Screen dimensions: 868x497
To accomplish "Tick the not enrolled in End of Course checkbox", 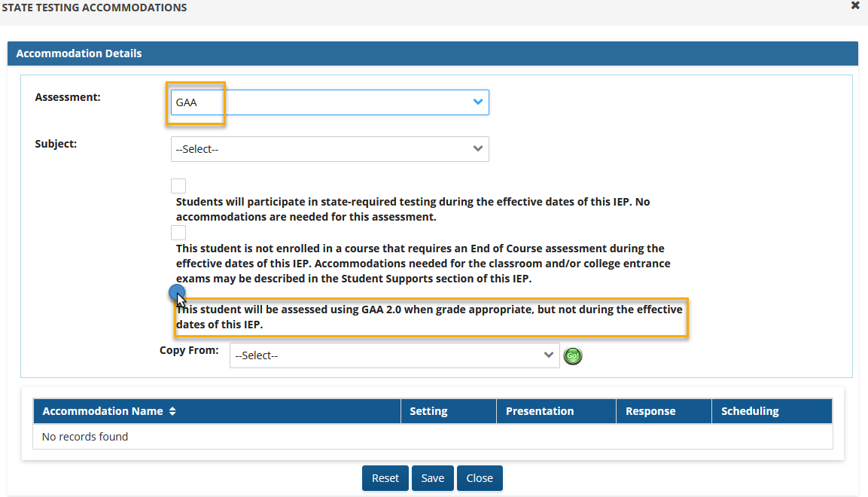I will 178,233.
